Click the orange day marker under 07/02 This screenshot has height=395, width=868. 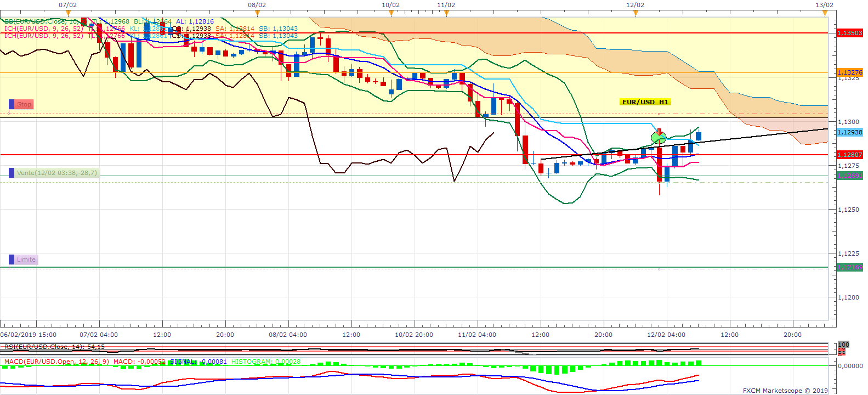68,13
